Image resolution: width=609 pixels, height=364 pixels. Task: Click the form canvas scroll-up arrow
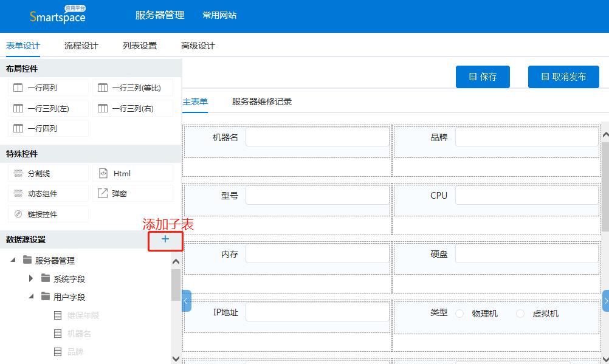(605, 135)
